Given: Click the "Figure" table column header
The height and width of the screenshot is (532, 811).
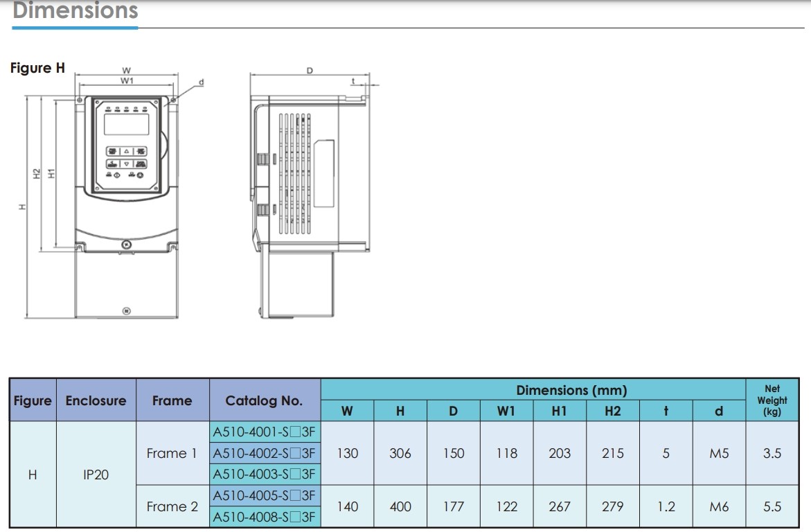Looking at the screenshot, I should pyautogui.click(x=33, y=400).
